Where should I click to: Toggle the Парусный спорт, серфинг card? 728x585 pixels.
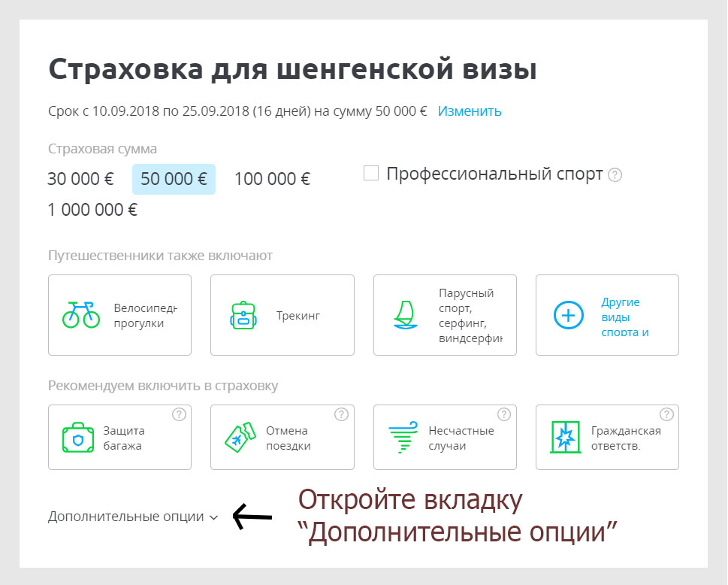445,315
